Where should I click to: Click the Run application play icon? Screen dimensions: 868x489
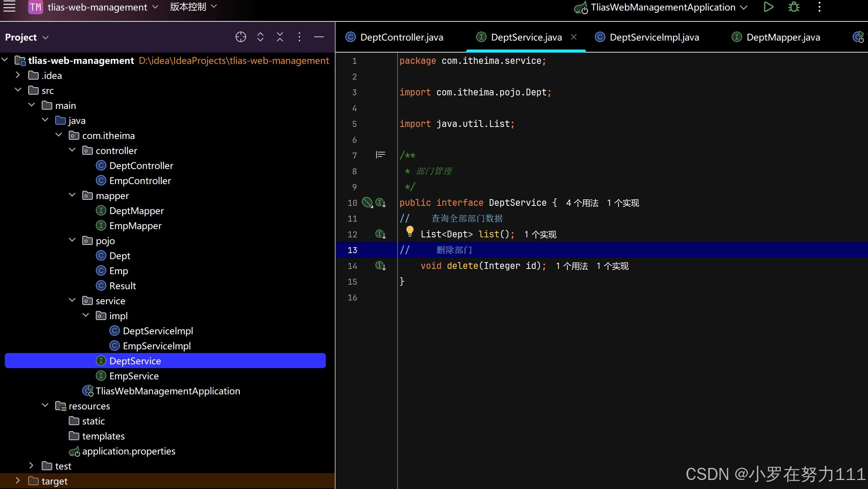click(768, 7)
